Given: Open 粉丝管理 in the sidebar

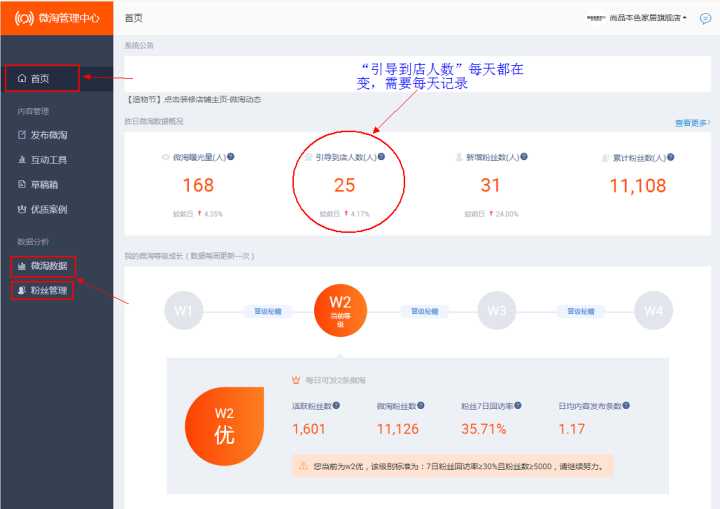Looking at the screenshot, I should [48, 291].
